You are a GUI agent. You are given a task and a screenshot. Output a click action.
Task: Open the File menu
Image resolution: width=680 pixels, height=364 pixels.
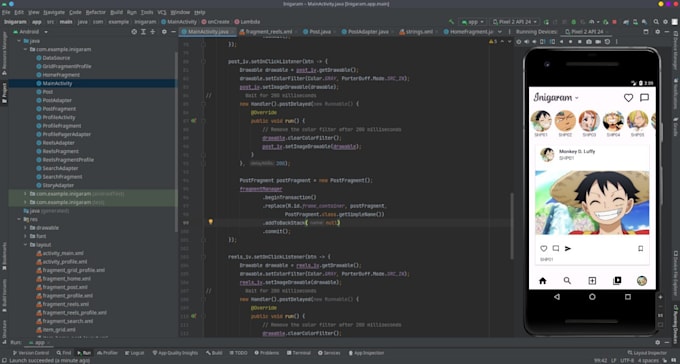(6, 12)
